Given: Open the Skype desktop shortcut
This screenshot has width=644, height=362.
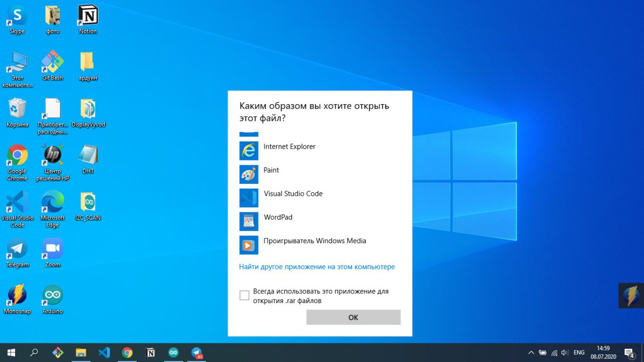Looking at the screenshot, I should point(17,20).
